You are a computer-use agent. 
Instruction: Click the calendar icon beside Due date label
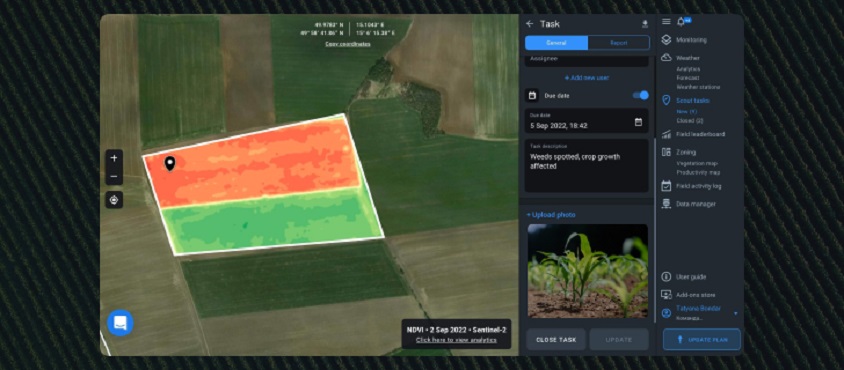532,95
